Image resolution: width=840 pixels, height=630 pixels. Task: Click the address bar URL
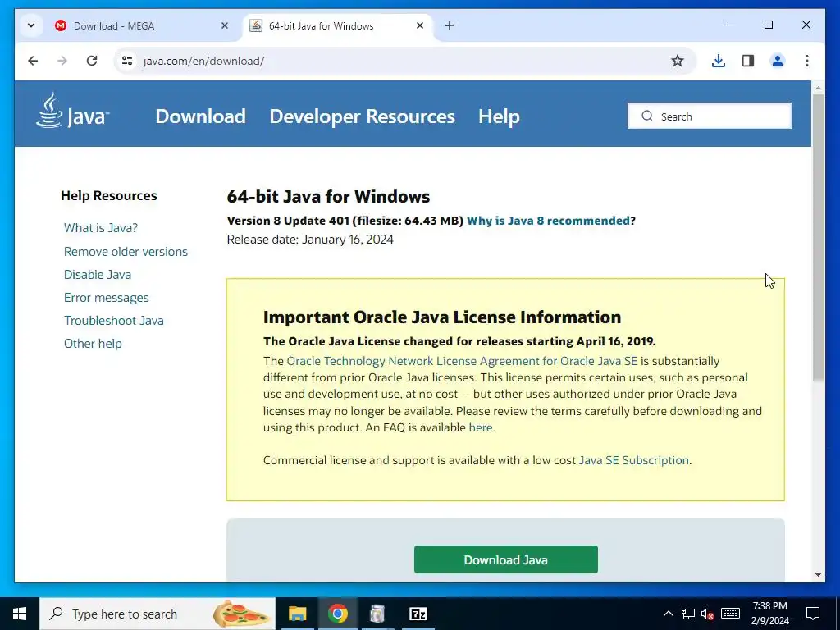[x=203, y=61]
